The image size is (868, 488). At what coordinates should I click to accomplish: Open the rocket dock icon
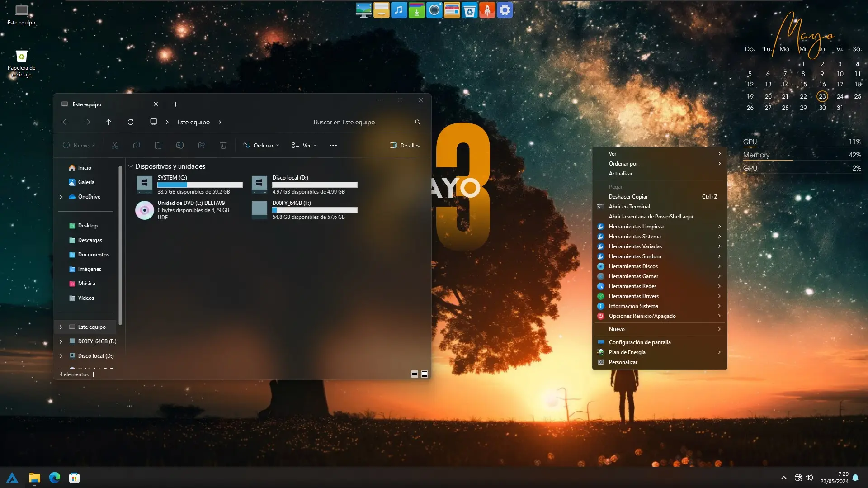487,10
